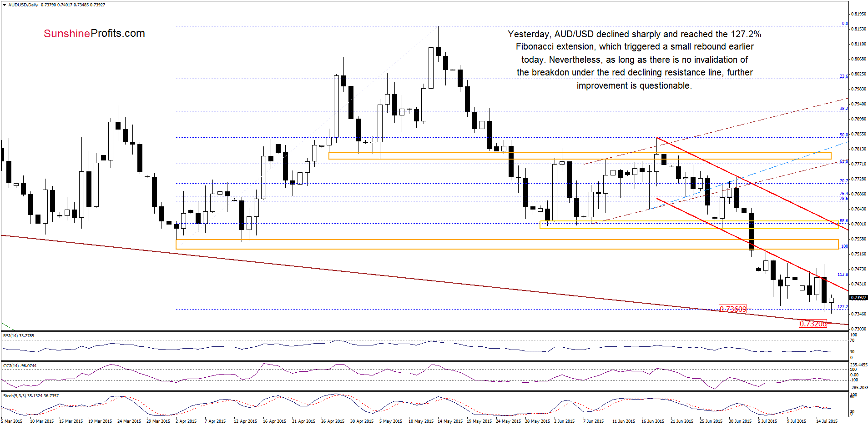Click the CCI(14) -96.0744 indicator label
The width and height of the screenshot is (868, 425).
pyautogui.click(x=20, y=366)
